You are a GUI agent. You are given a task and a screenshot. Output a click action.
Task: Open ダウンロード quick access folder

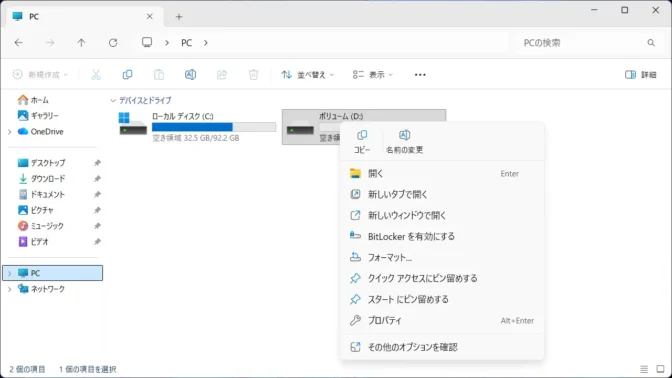[48, 179]
